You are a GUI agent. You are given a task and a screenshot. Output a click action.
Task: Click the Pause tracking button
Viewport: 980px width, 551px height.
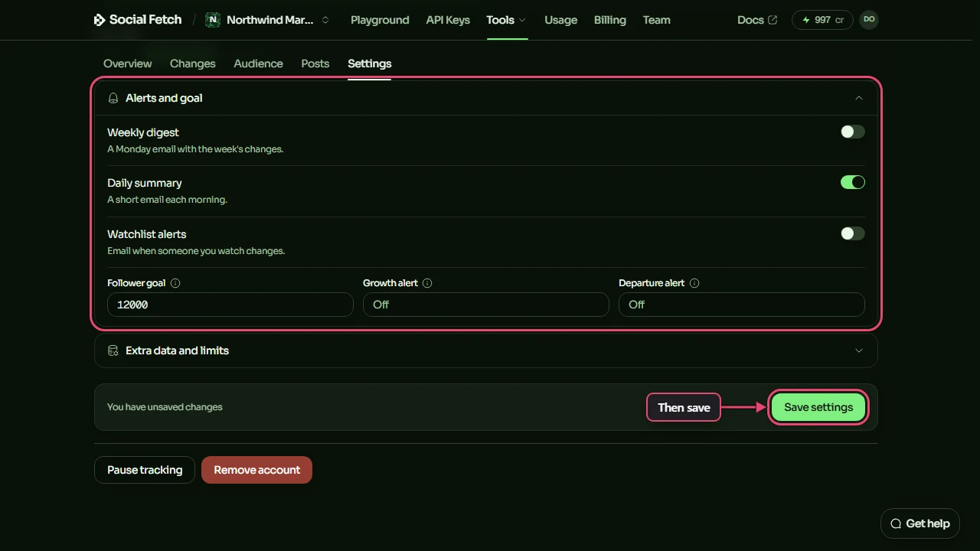145,470
